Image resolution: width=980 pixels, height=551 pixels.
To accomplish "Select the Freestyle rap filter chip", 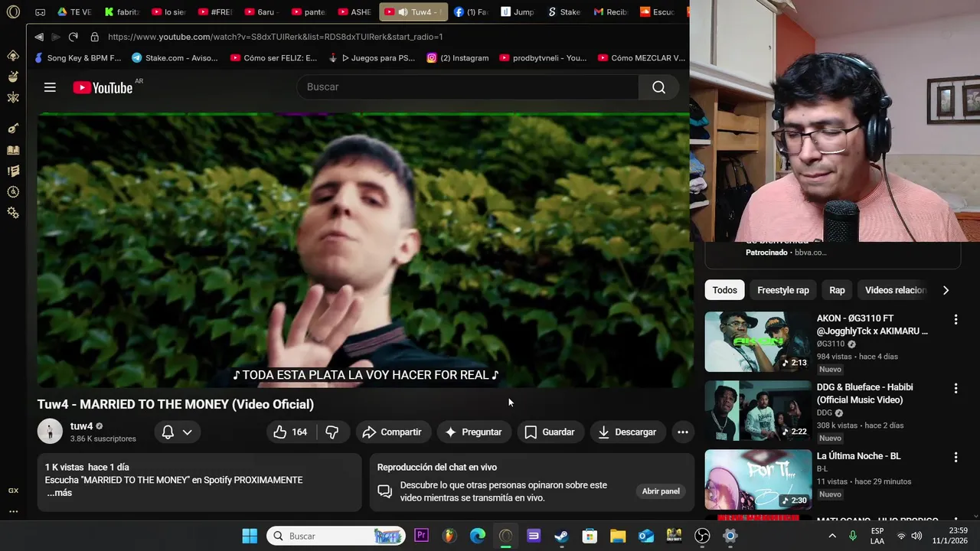I will click(782, 290).
